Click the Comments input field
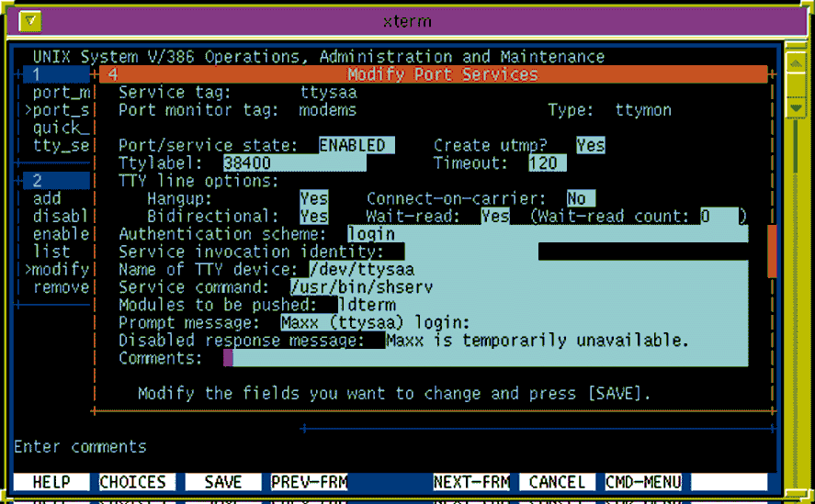This screenshot has height=504, width=815. pos(485,358)
